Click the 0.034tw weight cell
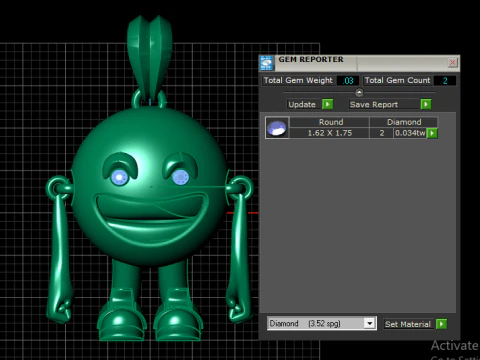 tap(410, 133)
